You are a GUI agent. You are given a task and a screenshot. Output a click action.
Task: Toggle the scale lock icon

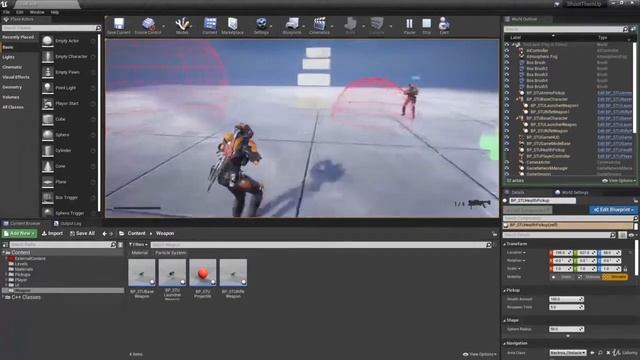(x=625, y=269)
